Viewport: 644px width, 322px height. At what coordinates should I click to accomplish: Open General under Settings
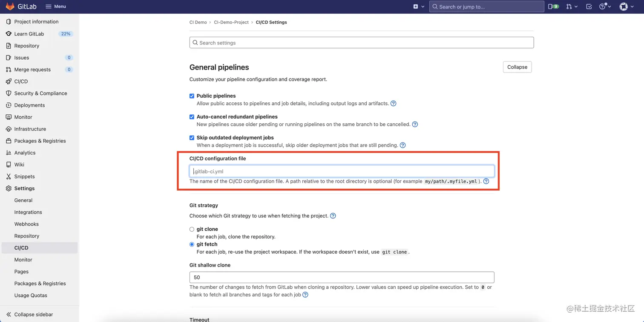(23, 200)
